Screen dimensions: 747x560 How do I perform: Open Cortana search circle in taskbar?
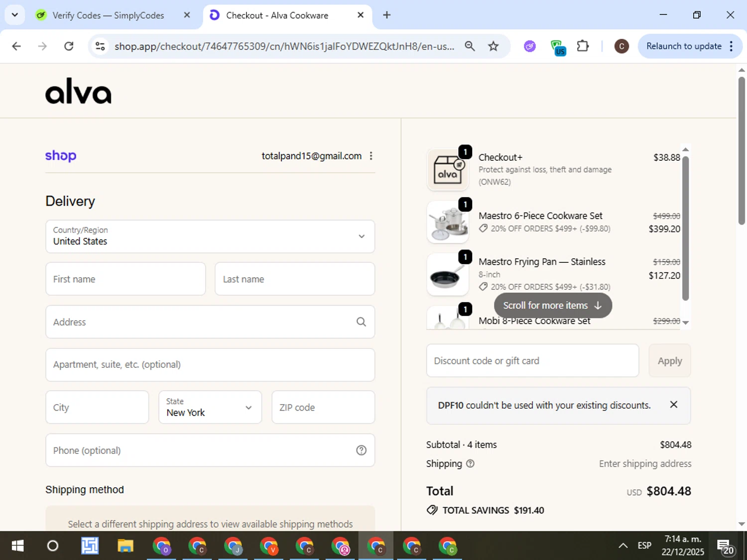coord(52,546)
